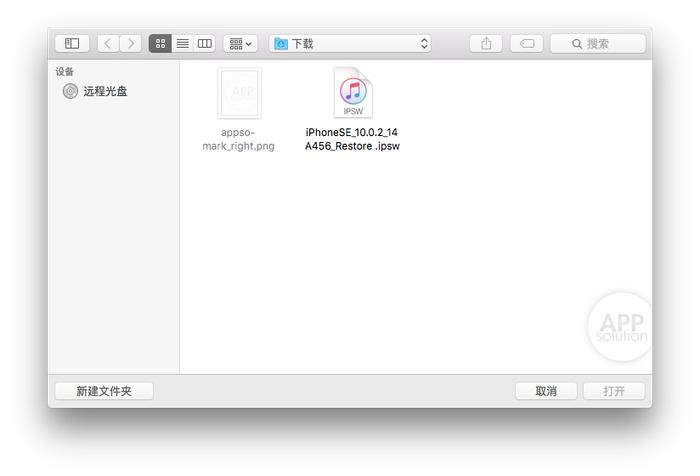
Task: Open the arrange-by grouping dropdown
Action: 240,43
